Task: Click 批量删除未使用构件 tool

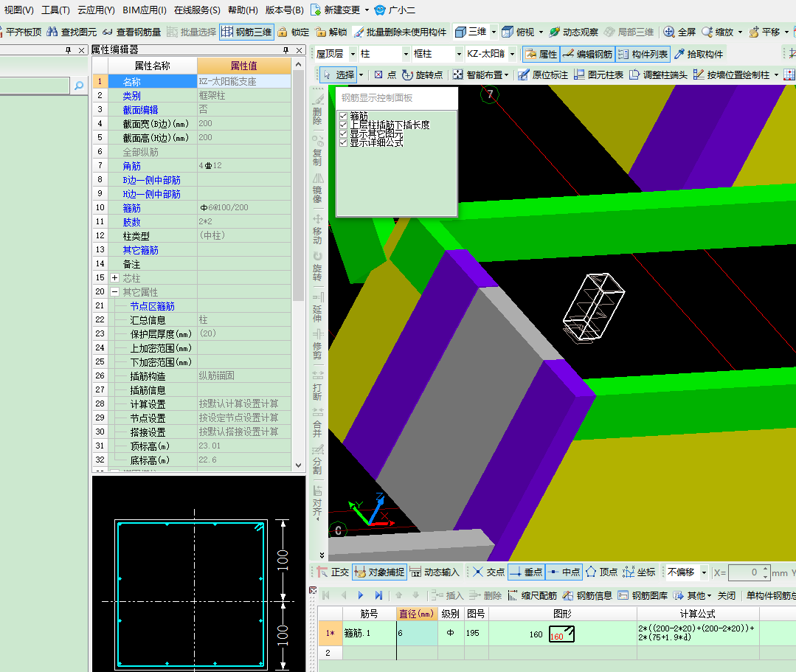Action: coord(400,32)
